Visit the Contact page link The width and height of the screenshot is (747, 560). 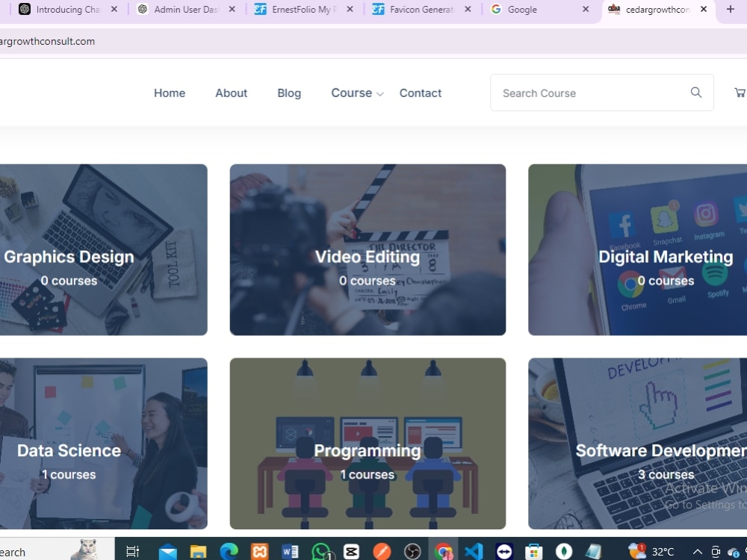[420, 93]
